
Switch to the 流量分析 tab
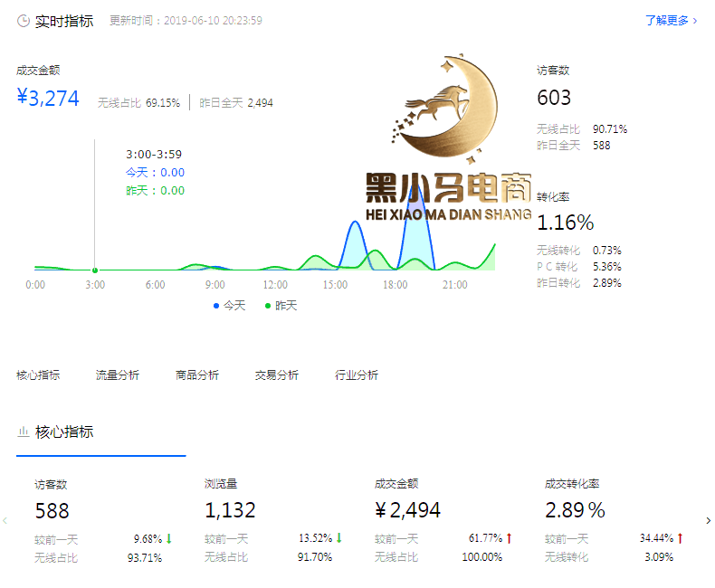(117, 375)
